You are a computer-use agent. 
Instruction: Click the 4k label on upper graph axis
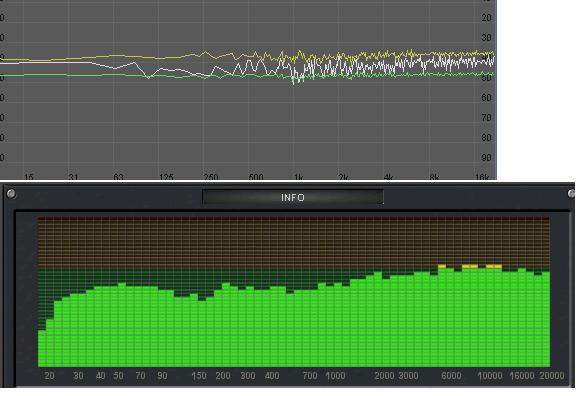tap(388, 177)
